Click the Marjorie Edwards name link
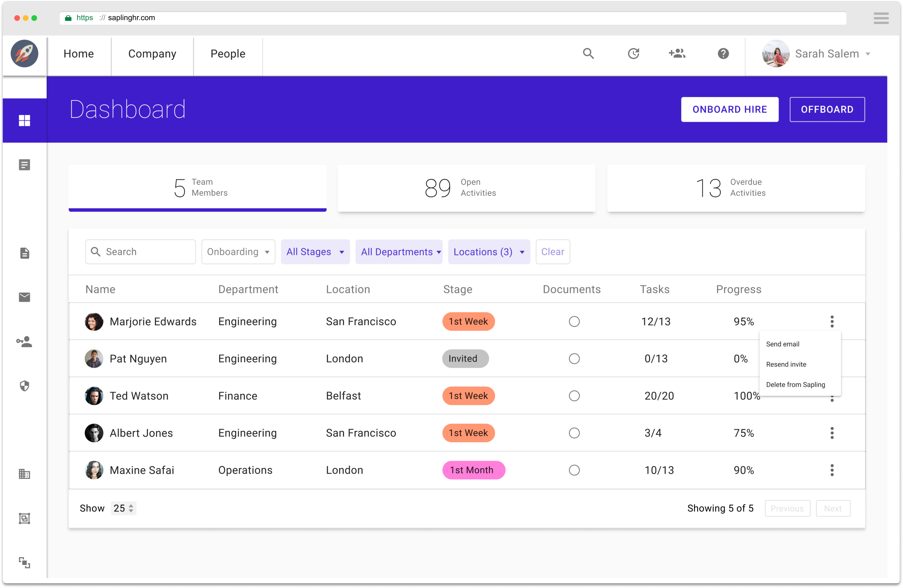This screenshot has height=588, width=903. pos(153,322)
